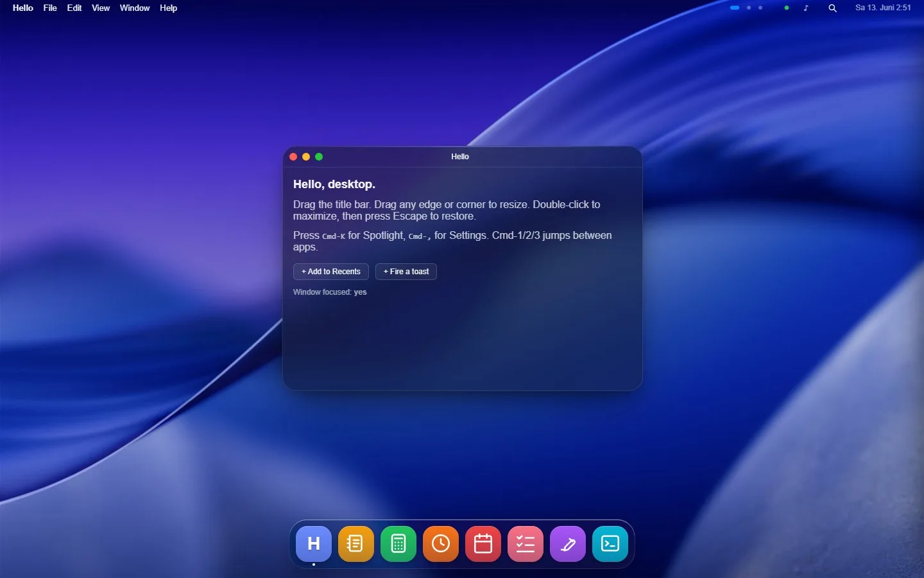Open the Hello application menu
924x578 pixels.
coord(23,8)
